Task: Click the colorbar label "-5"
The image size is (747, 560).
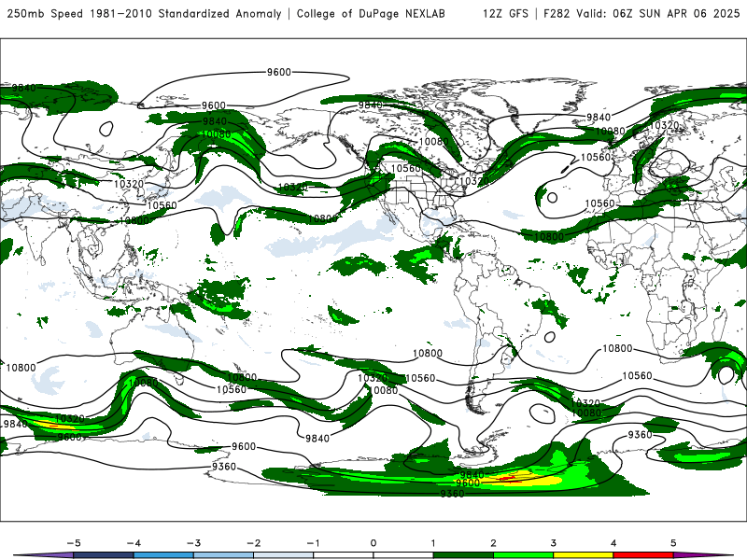Action: click(x=74, y=543)
